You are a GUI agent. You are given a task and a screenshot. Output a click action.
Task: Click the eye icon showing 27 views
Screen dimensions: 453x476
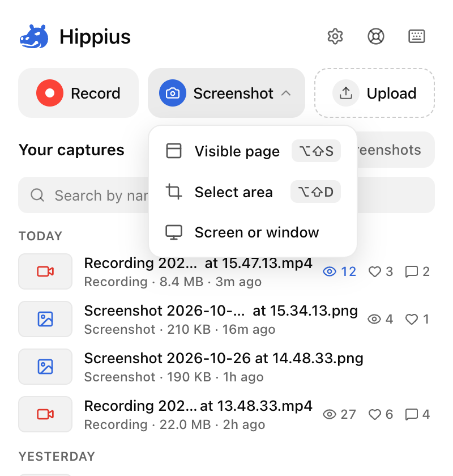330,414
